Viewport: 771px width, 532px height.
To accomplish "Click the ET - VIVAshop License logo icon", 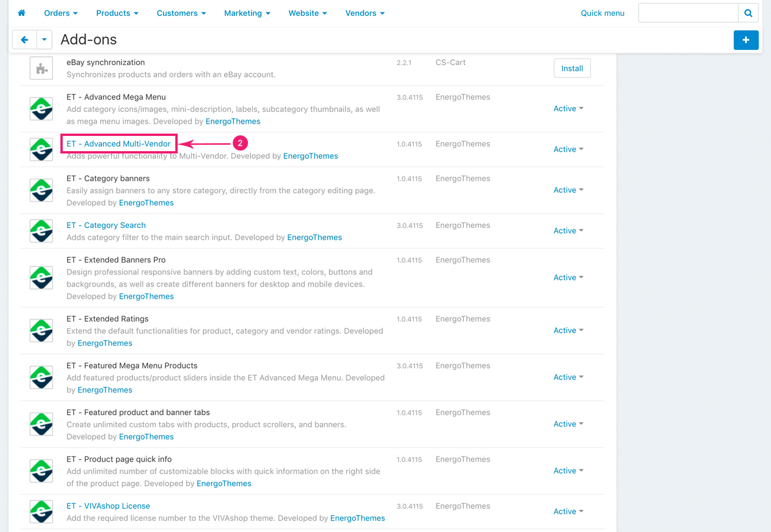I will [x=41, y=511].
